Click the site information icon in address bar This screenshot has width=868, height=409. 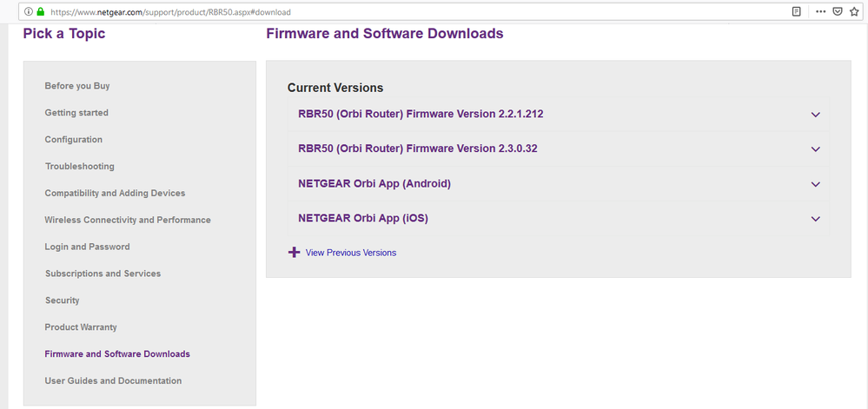pyautogui.click(x=29, y=11)
